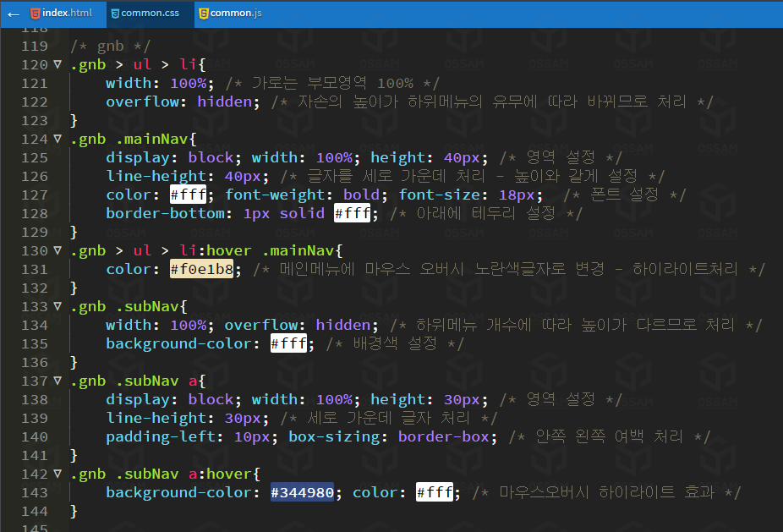Collapse the rule at line 120

point(57,64)
